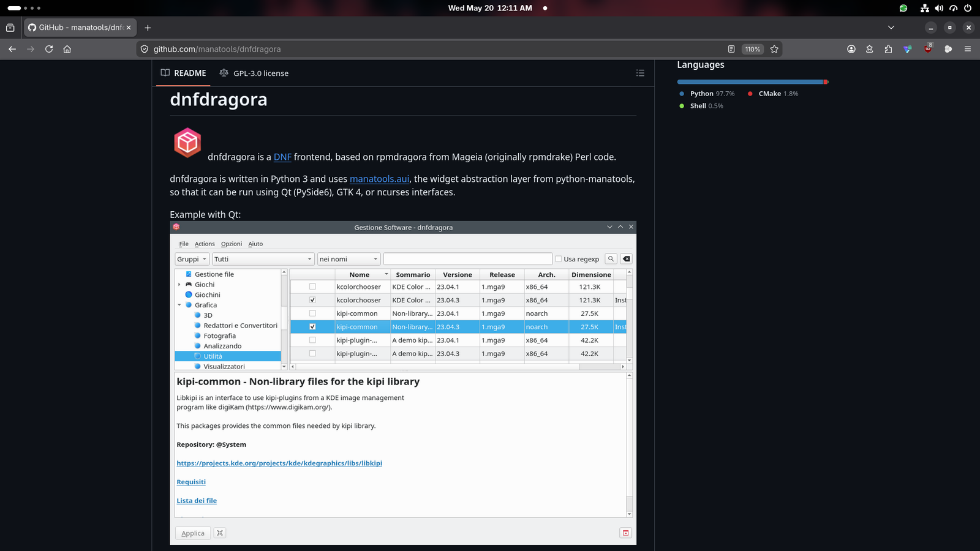Click the clear-search backspace icon
This screenshot has height=551, width=980.
pyautogui.click(x=626, y=259)
